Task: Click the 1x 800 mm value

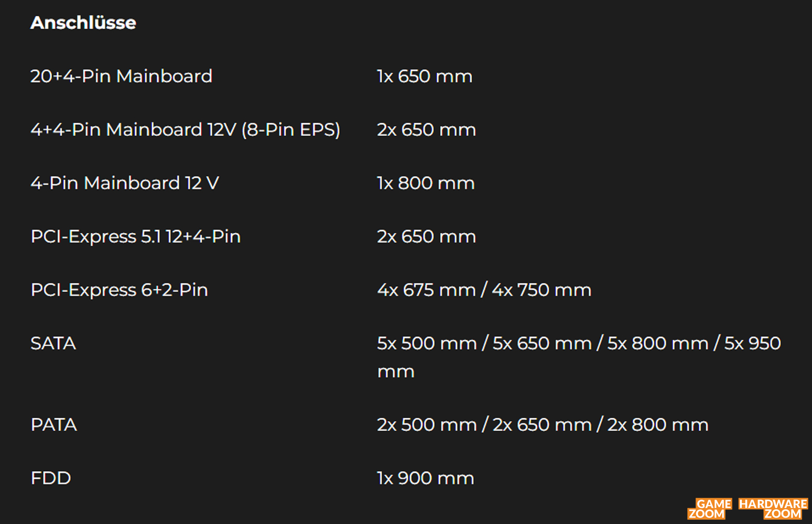Action: [426, 183]
